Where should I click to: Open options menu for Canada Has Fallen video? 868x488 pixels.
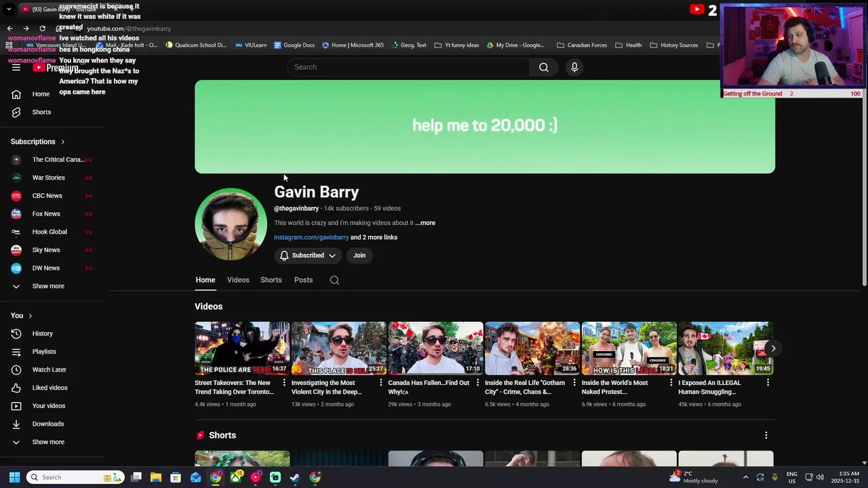click(477, 383)
